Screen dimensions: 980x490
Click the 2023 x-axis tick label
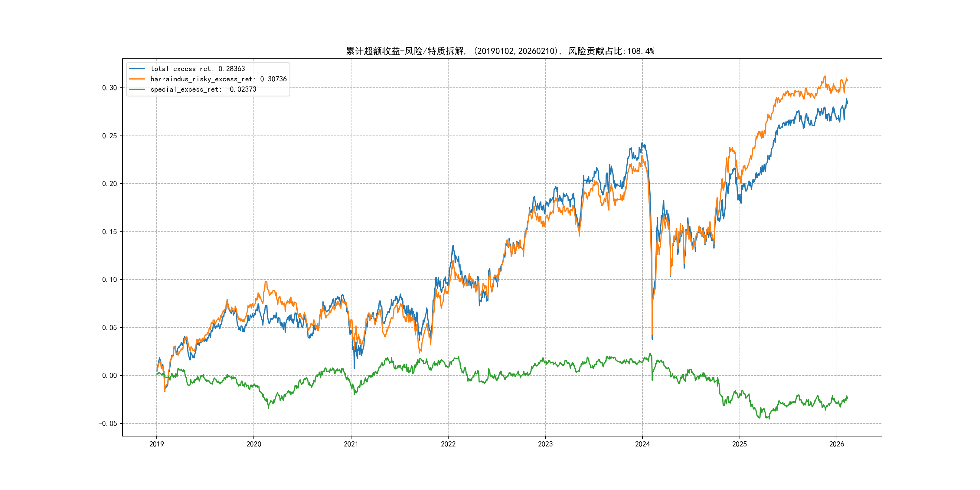click(x=545, y=444)
